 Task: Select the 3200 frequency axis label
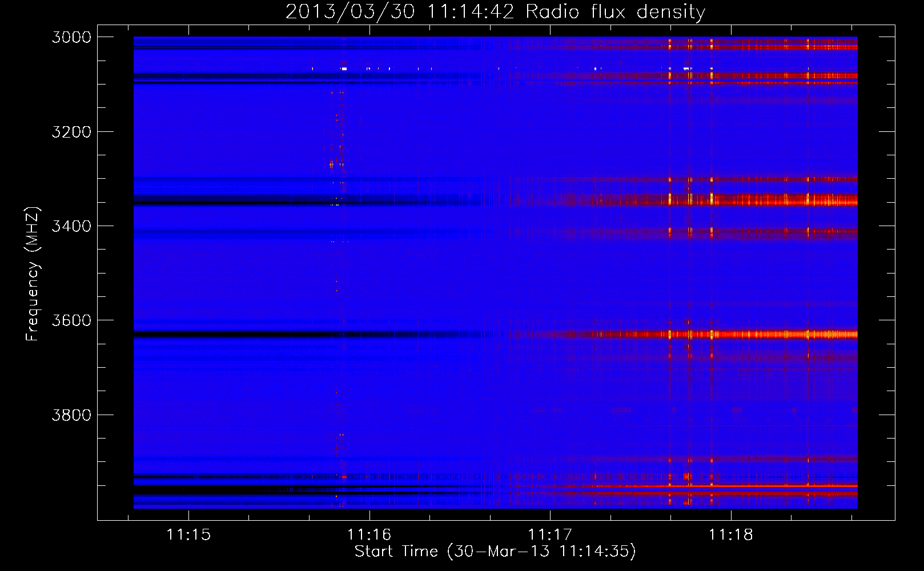click(71, 132)
